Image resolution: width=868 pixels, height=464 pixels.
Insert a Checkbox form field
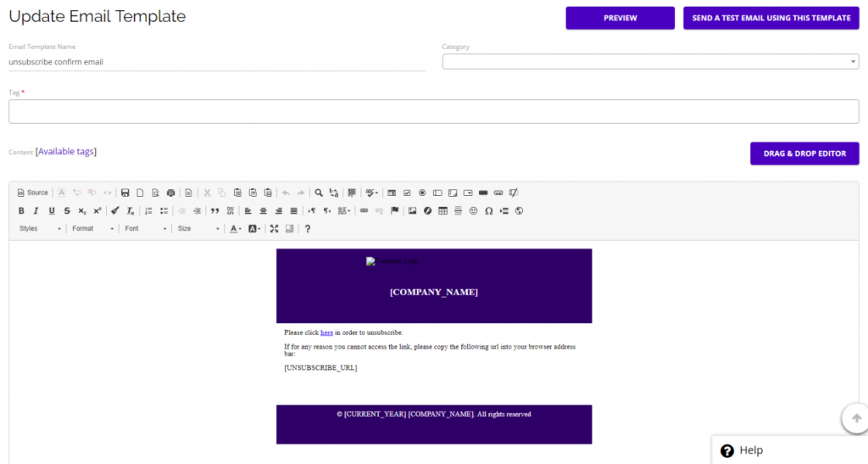(x=407, y=193)
